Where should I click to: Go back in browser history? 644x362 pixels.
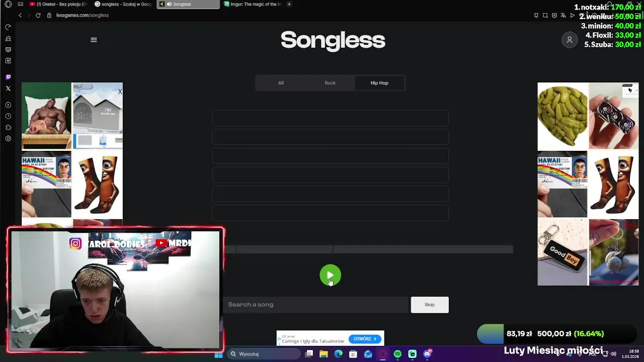tap(20, 15)
